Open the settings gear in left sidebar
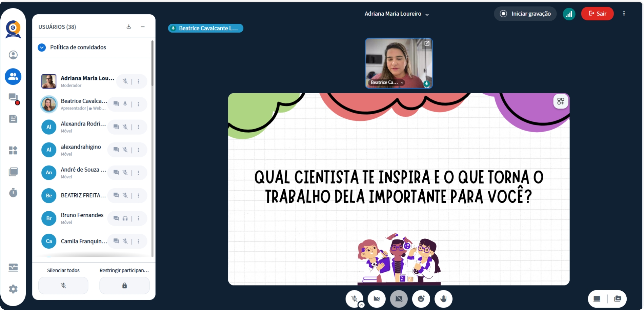Viewport: 644px width, 310px height. tap(13, 289)
